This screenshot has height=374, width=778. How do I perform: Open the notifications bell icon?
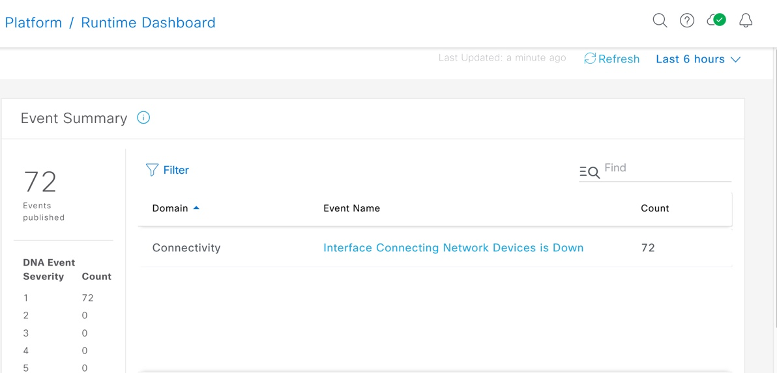[745, 21]
